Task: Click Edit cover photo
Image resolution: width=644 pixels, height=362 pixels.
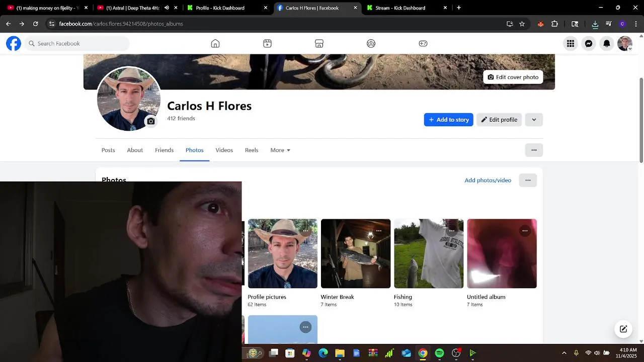Action: pos(513,77)
